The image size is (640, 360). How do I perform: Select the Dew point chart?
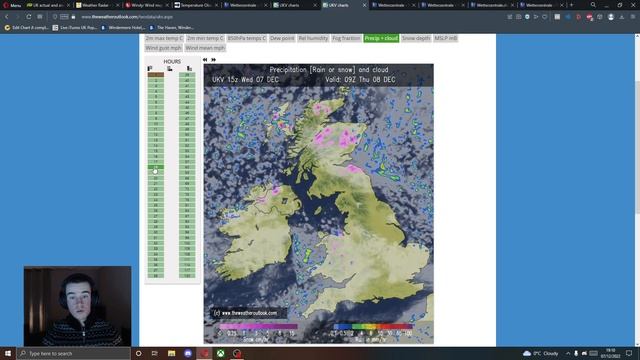pos(282,38)
